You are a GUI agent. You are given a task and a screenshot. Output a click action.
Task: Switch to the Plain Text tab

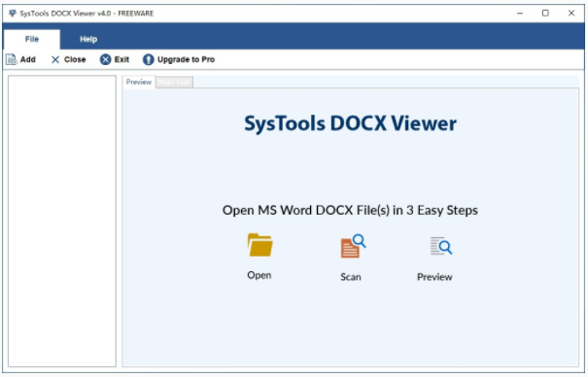(174, 82)
